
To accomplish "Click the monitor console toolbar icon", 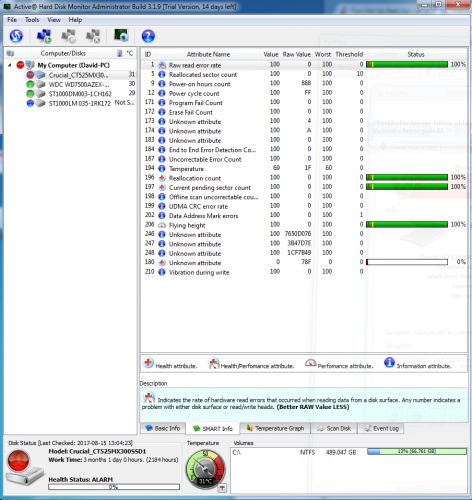I will pyautogui.click(x=121, y=35).
